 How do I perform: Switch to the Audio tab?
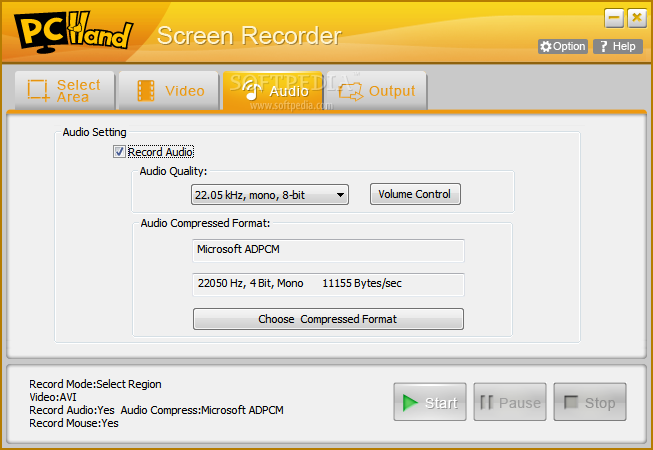tap(273, 90)
